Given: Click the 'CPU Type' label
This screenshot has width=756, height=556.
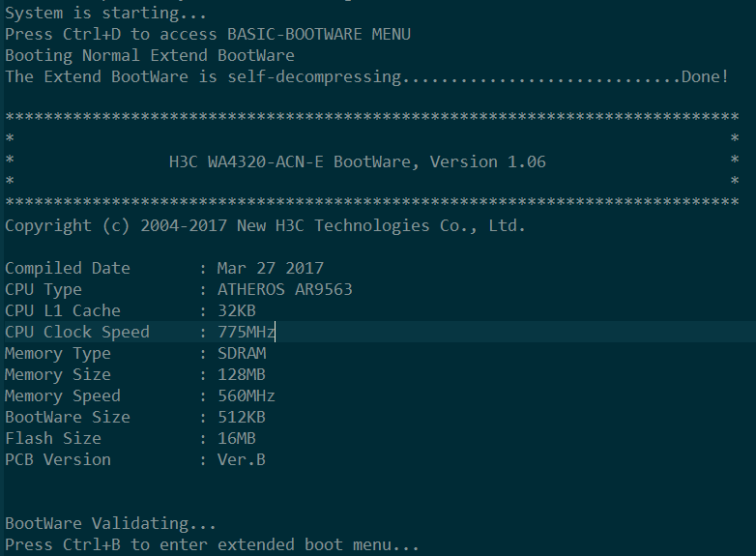Looking at the screenshot, I should [44, 289].
